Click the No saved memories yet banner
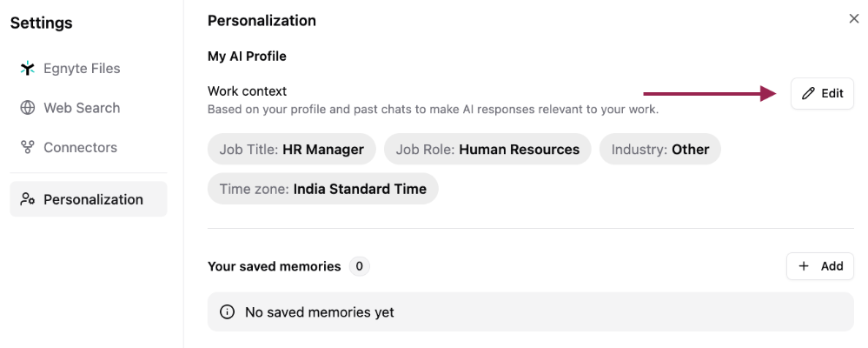 [x=530, y=312]
